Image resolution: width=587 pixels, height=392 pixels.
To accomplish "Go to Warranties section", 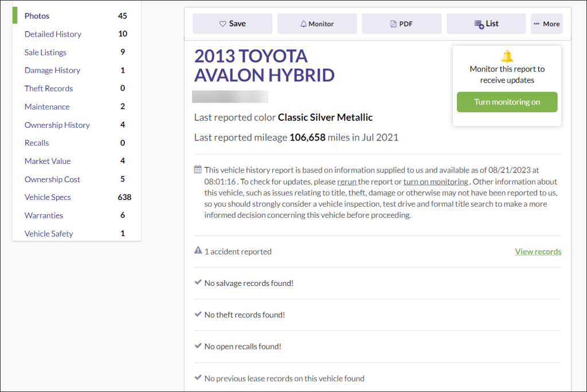I will tap(44, 215).
